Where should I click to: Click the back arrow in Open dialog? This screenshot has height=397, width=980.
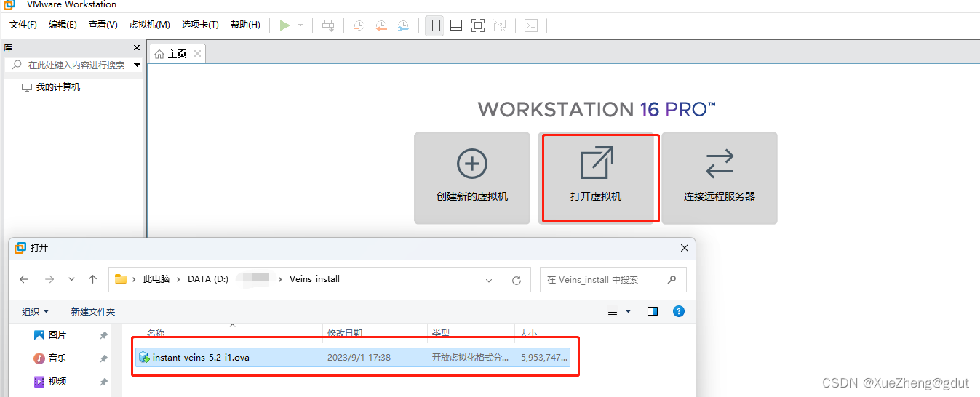click(x=24, y=279)
